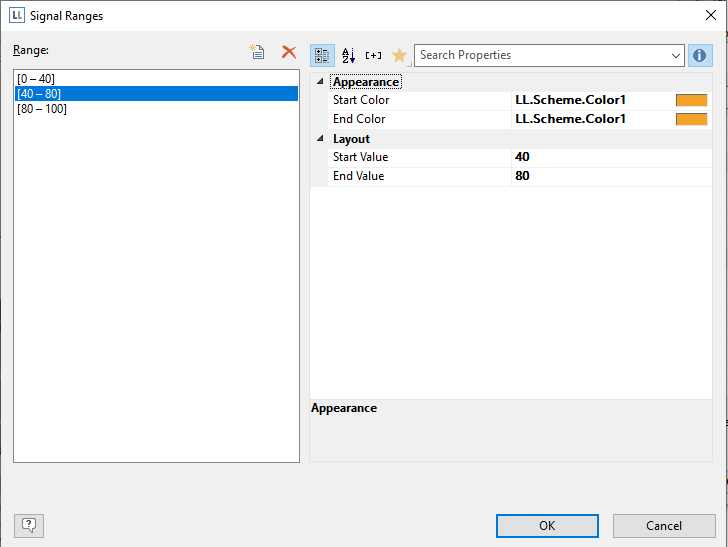
Task: Collapse the Layout section
Action: [x=320, y=139]
